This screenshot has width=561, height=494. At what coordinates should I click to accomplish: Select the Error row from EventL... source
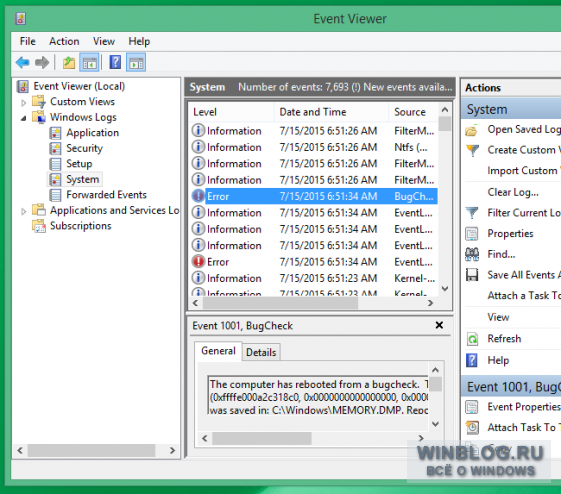click(314, 262)
